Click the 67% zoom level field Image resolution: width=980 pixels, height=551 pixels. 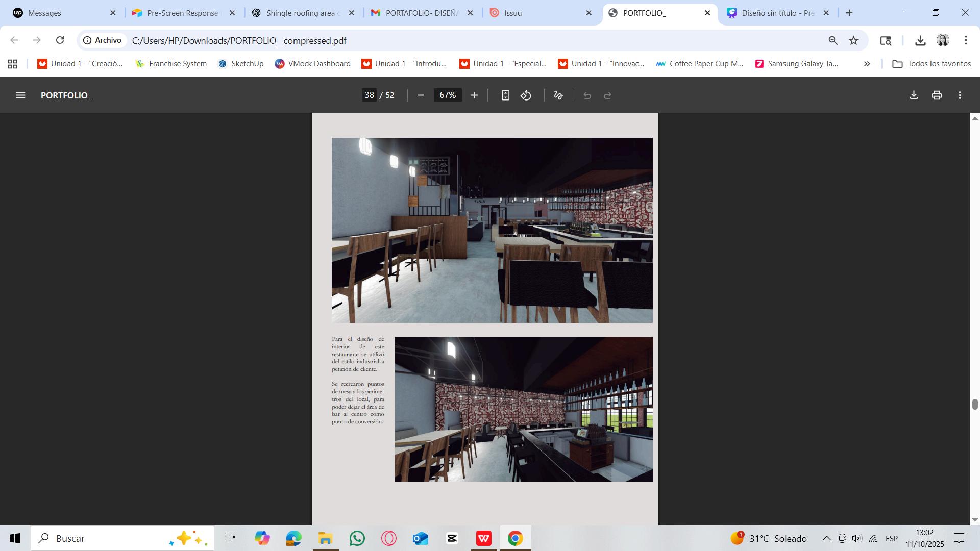[448, 95]
